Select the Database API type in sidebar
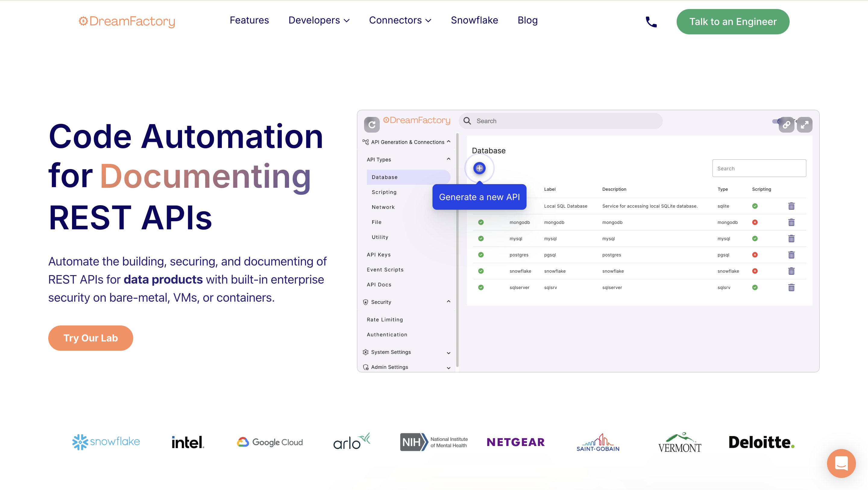 point(385,177)
